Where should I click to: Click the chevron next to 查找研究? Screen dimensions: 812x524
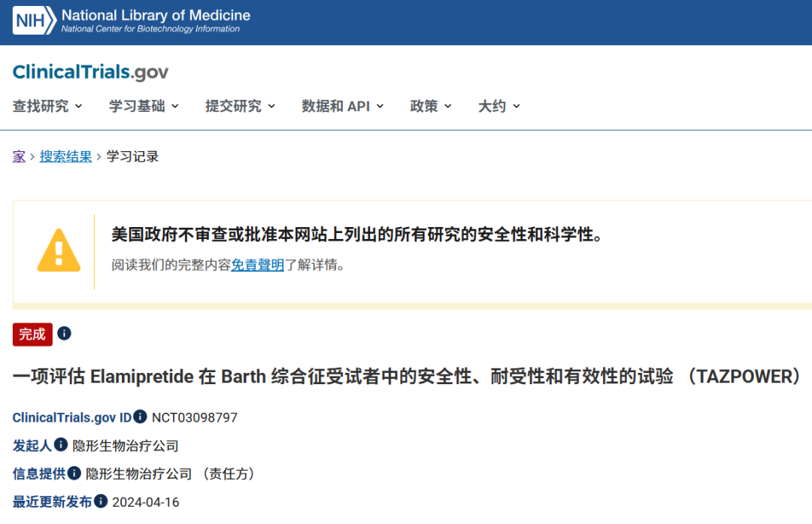point(79,106)
